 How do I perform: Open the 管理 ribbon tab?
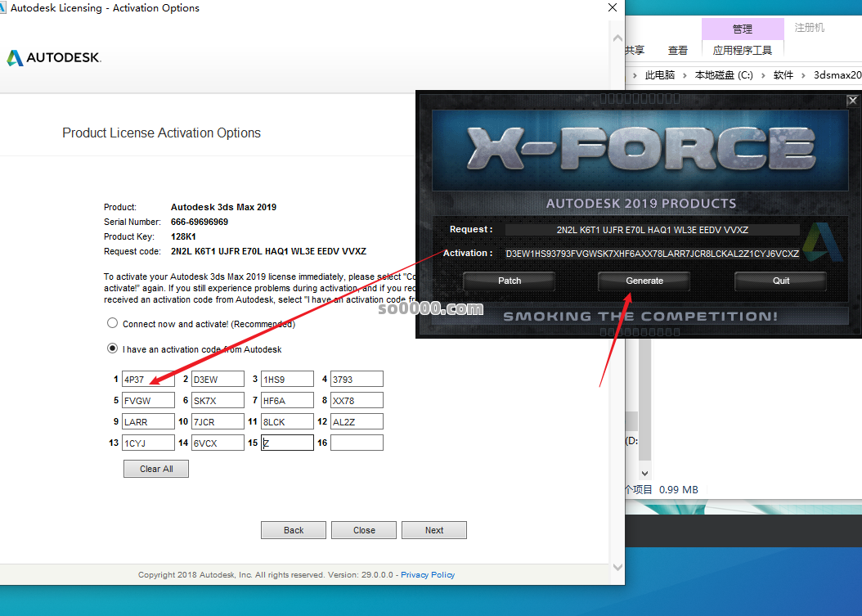[742, 29]
